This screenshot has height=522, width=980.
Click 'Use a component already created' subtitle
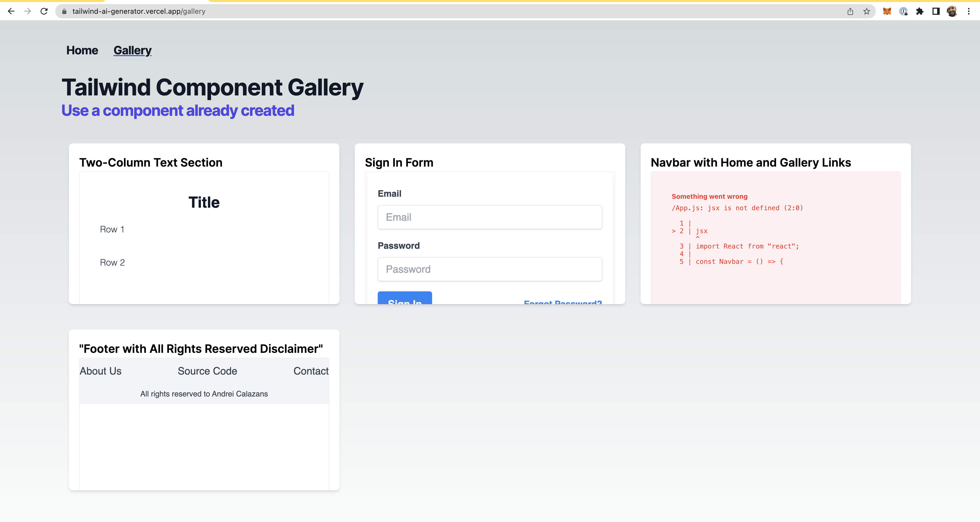click(x=178, y=111)
